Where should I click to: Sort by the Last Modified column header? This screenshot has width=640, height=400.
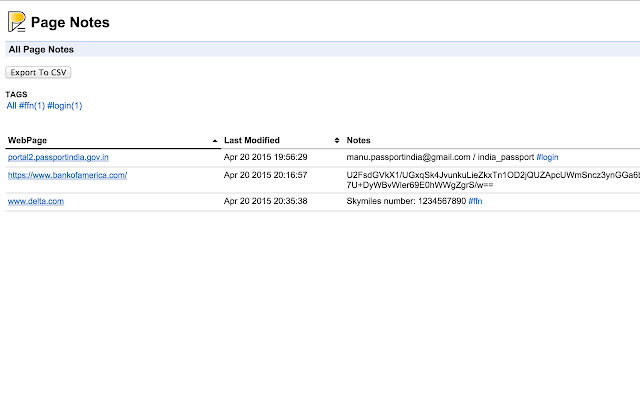(x=251, y=140)
